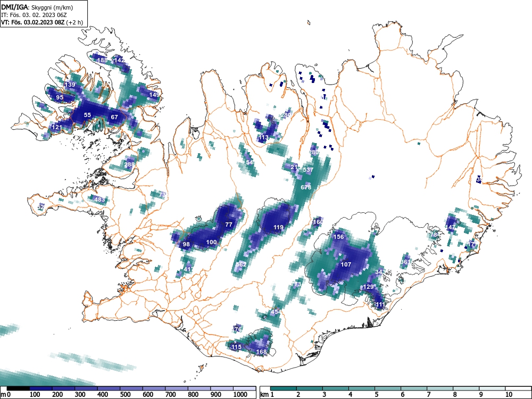Click the map value "119"
This screenshot has height=399, width=532.
[x=278, y=227]
